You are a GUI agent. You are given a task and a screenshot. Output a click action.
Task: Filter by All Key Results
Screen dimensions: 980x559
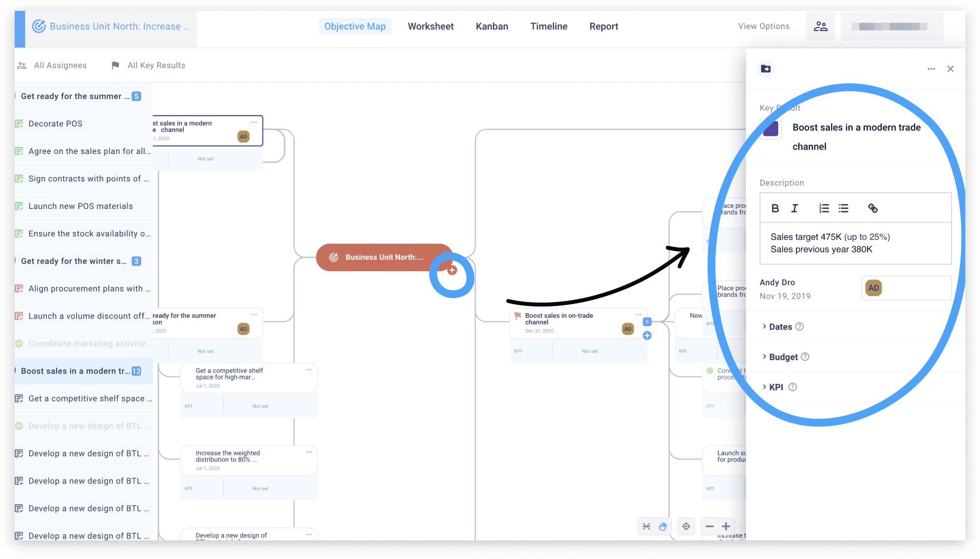click(x=148, y=65)
